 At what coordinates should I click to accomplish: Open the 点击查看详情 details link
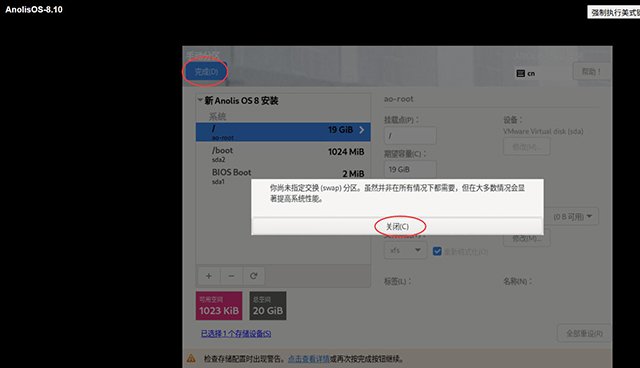pos(309,359)
